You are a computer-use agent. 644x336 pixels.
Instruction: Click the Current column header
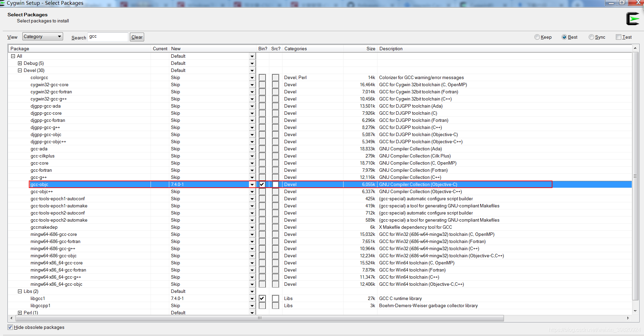160,49
